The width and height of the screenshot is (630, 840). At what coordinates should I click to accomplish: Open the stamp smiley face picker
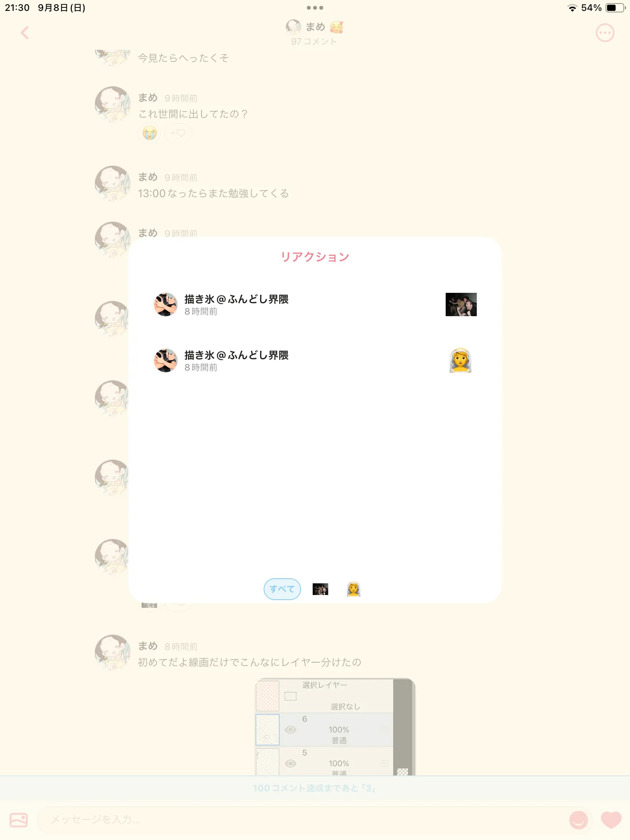(x=578, y=820)
